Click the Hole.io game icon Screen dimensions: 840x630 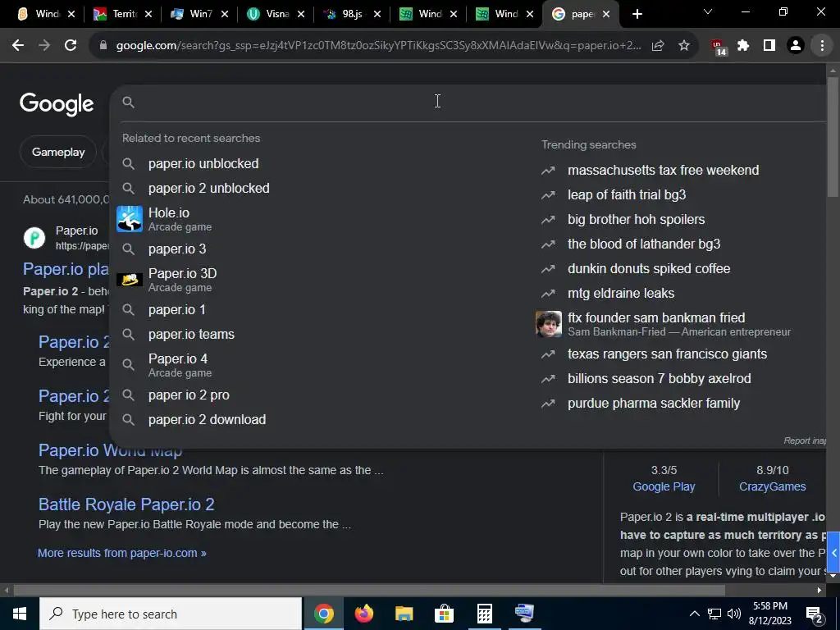point(130,219)
